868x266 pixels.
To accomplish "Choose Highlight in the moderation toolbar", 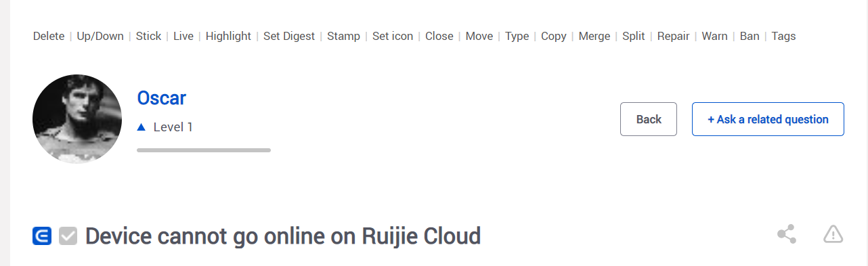I will [228, 36].
